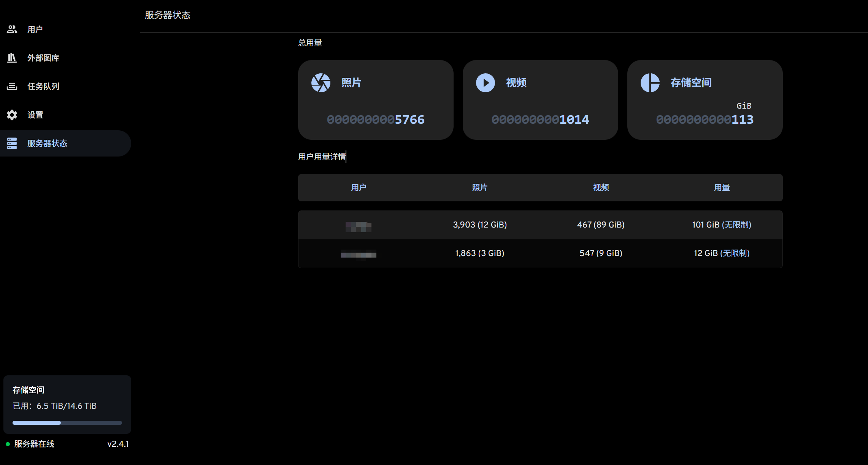Open the 设置 page
The image size is (868, 465).
(x=35, y=115)
